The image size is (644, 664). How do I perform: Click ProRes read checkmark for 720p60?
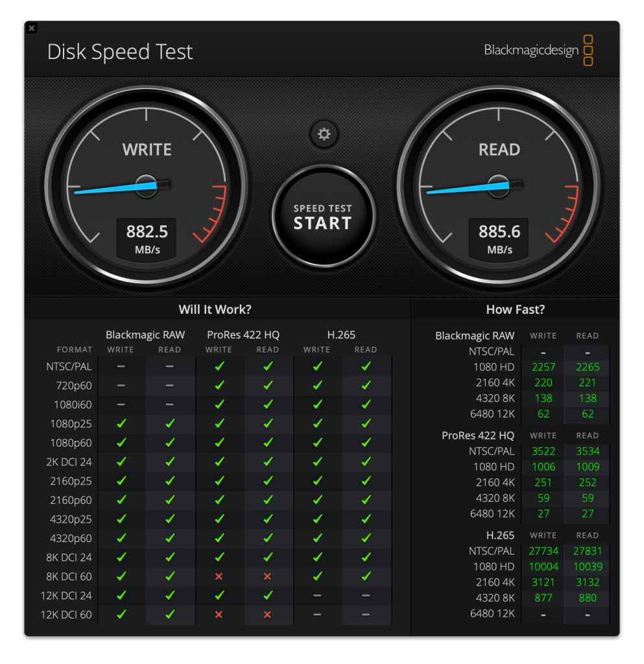pos(268,385)
